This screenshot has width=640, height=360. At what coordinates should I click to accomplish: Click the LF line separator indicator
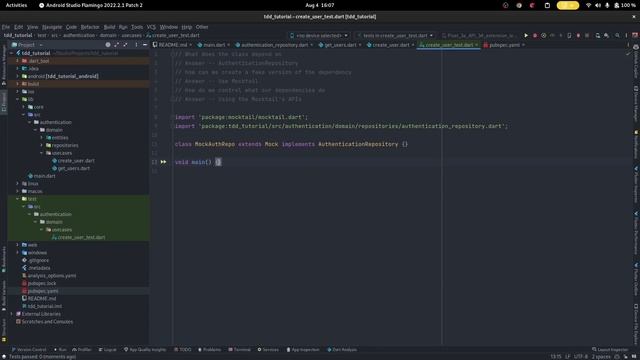pyautogui.click(x=567, y=357)
